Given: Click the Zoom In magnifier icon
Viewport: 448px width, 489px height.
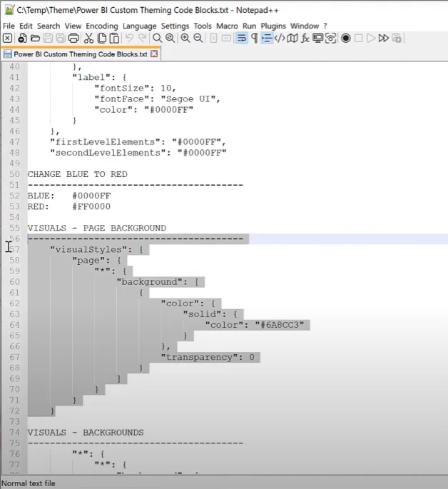Looking at the screenshot, I should [185, 39].
